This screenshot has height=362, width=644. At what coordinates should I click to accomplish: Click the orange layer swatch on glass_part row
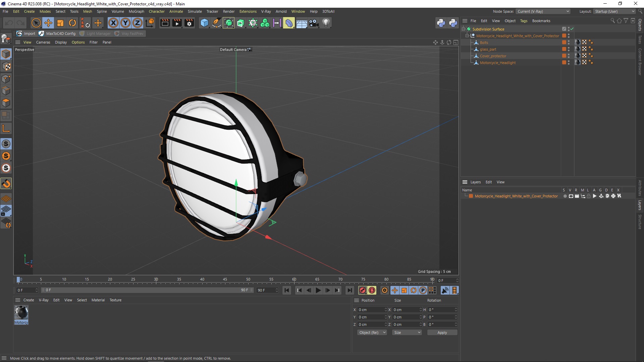click(564, 49)
